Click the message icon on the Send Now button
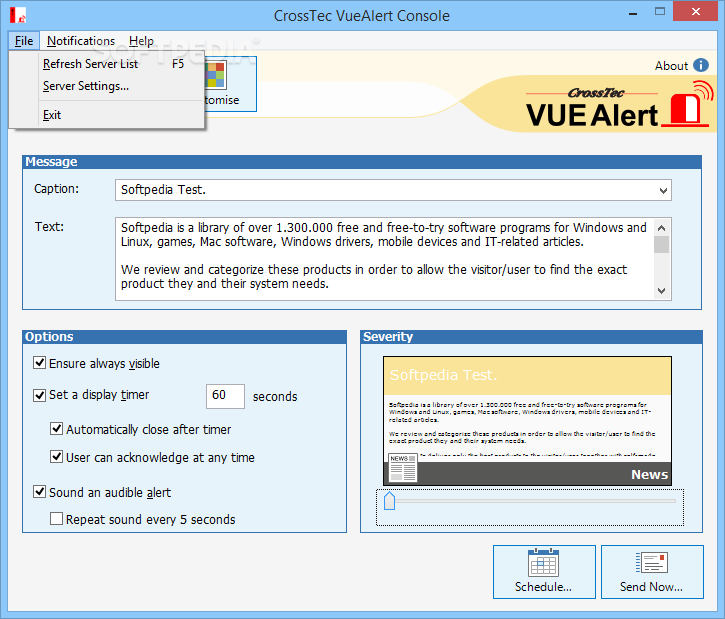This screenshot has width=725, height=619. [651, 563]
